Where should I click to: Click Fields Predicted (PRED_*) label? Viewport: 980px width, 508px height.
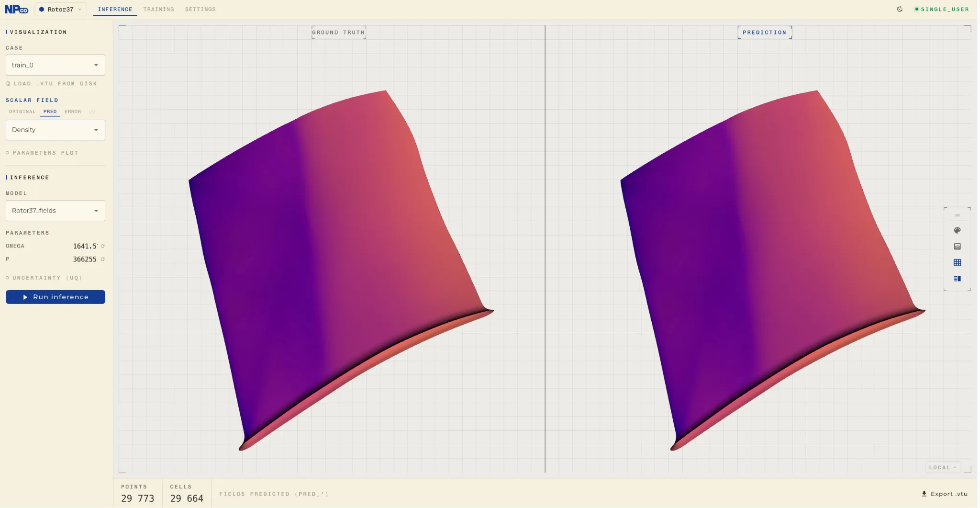(274, 494)
